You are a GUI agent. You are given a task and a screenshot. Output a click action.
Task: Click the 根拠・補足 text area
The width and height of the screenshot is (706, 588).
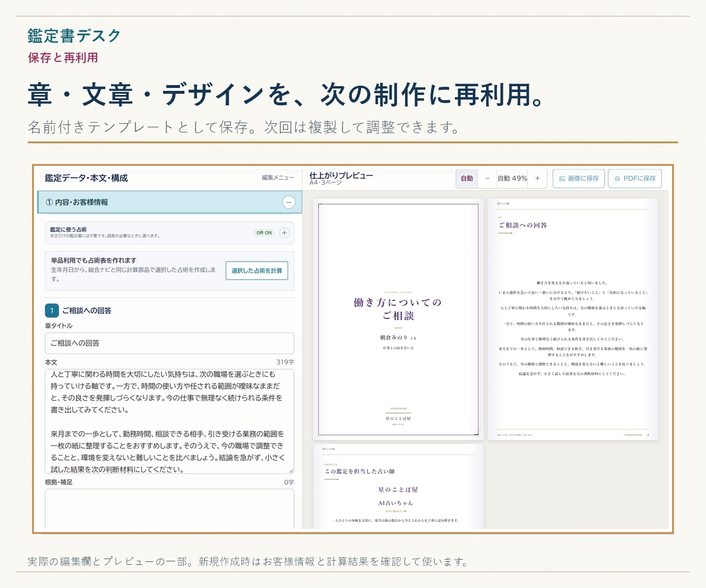coord(170,509)
